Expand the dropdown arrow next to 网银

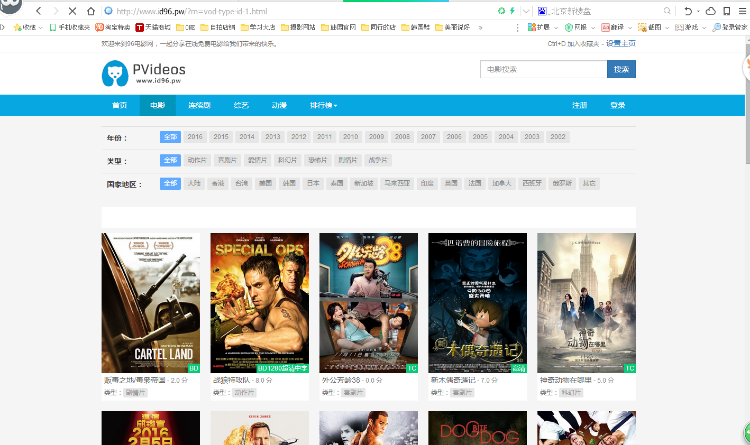click(593, 28)
